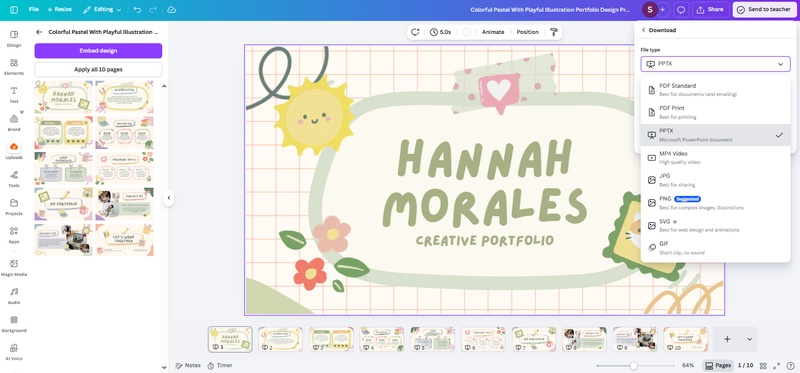Open the Timer
This screenshot has height=373, width=800.
pos(220,365)
